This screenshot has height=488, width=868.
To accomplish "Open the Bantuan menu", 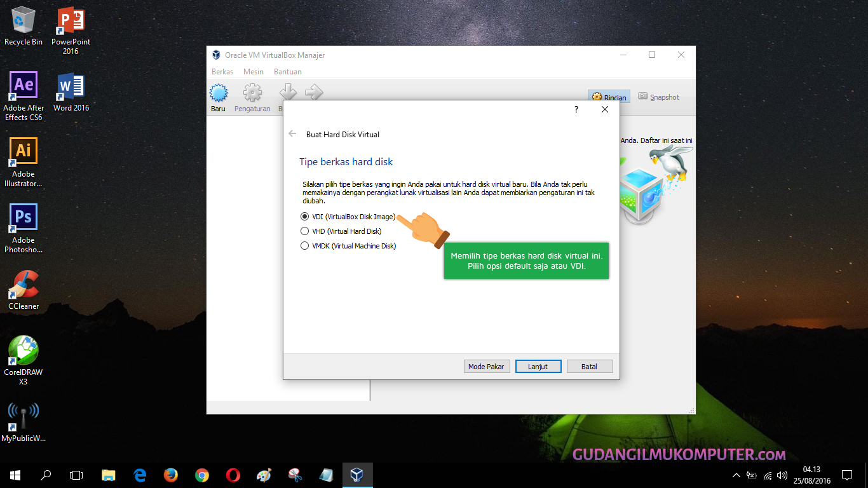I will coord(288,72).
